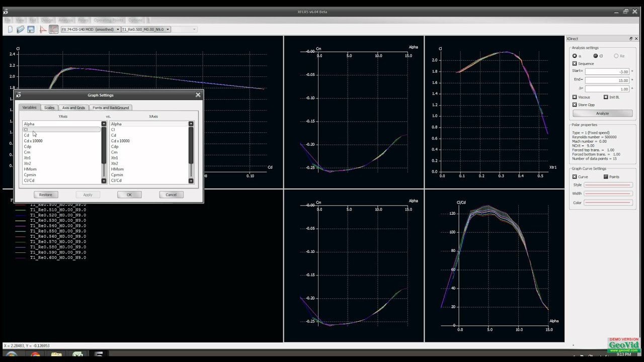Select Cpmin in the XAxis list
The width and height of the screenshot is (644, 362).
coord(148,175)
